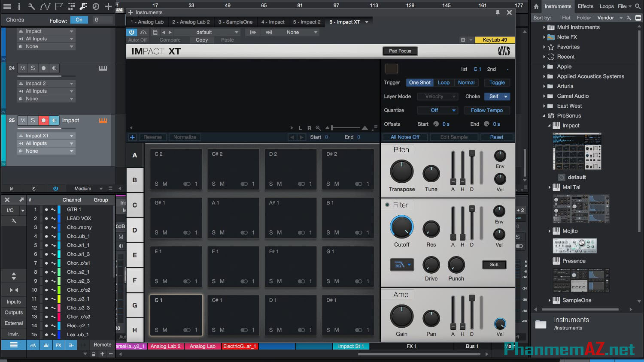The width and height of the screenshot is (644, 362).
Task: Click the automation curve icon in the top toolbar
Action: tap(45, 6)
